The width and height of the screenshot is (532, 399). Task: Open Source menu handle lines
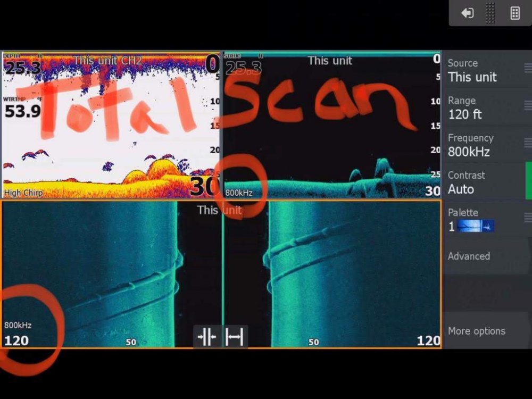[x=527, y=68]
